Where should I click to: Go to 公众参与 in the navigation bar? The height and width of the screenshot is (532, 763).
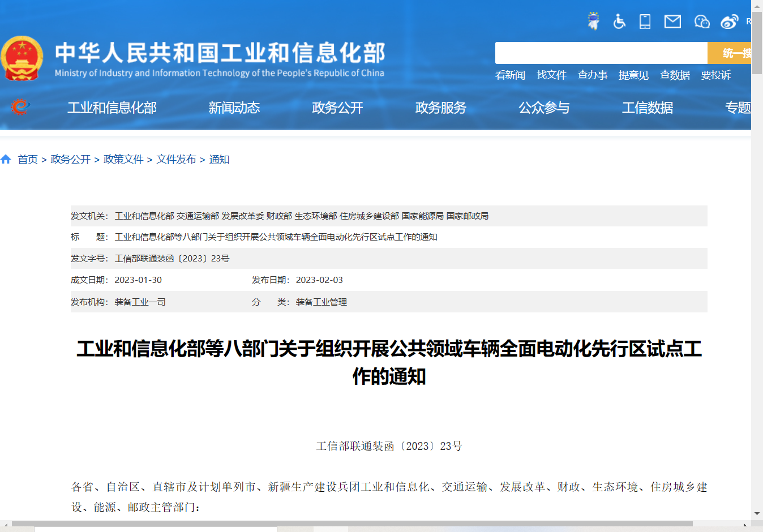click(544, 108)
